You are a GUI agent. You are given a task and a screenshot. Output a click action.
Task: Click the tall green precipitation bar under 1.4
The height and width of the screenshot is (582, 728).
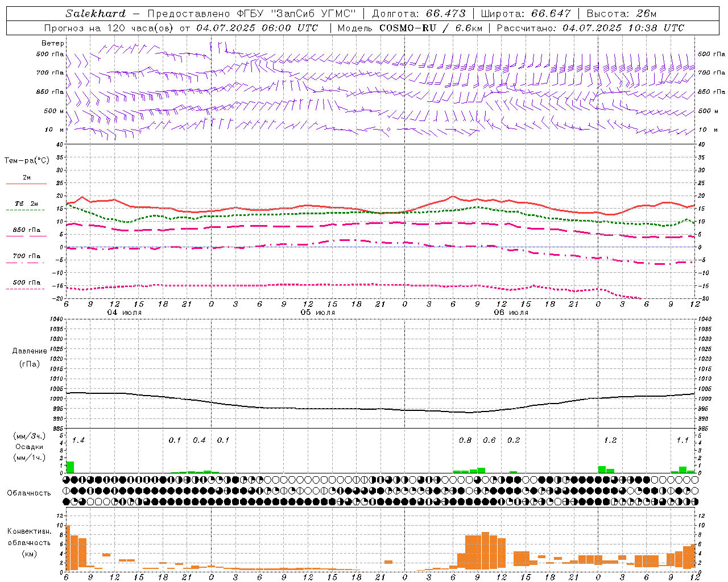coord(70,467)
